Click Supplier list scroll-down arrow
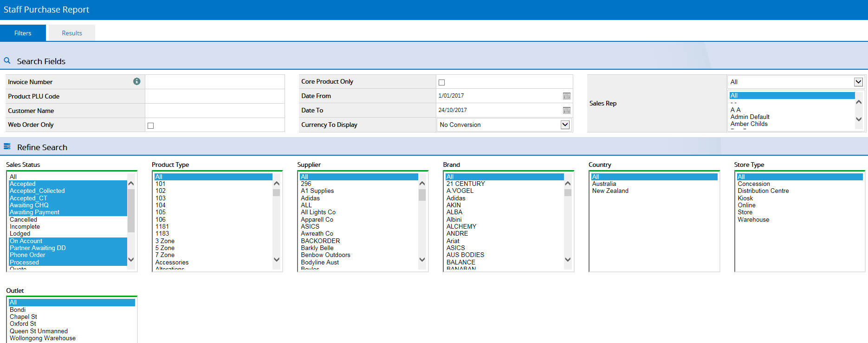The height and width of the screenshot is (343, 868). [x=422, y=259]
